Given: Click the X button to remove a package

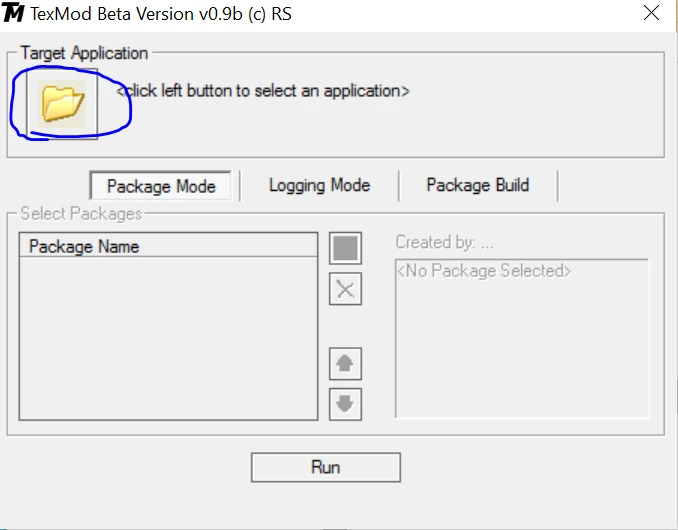Looking at the screenshot, I should (345, 290).
